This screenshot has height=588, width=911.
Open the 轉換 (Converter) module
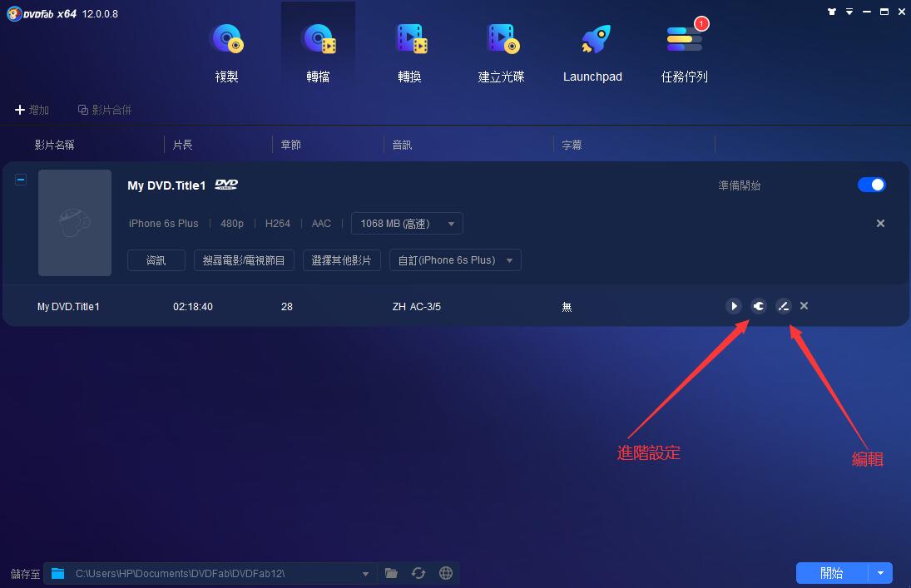point(409,52)
